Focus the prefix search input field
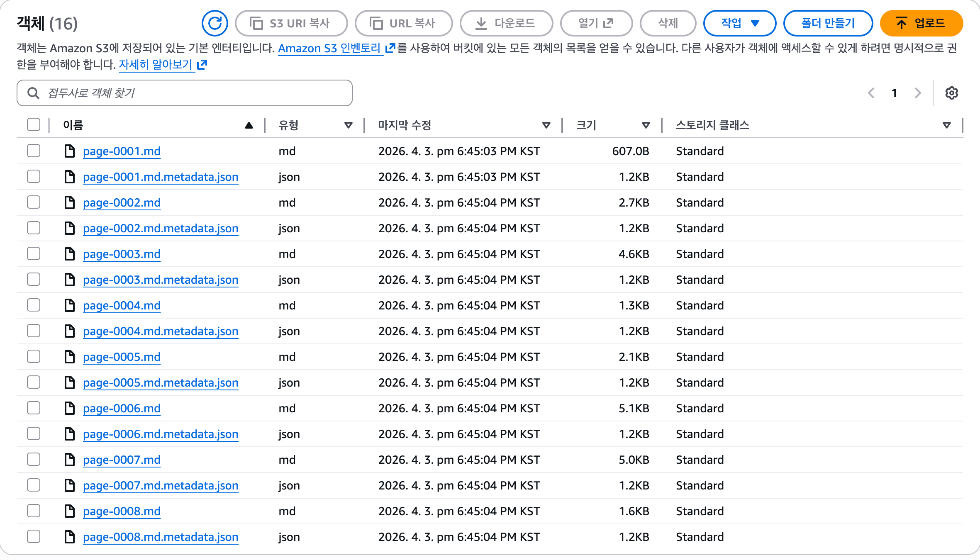This screenshot has height=560, width=980. [x=195, y=93]
